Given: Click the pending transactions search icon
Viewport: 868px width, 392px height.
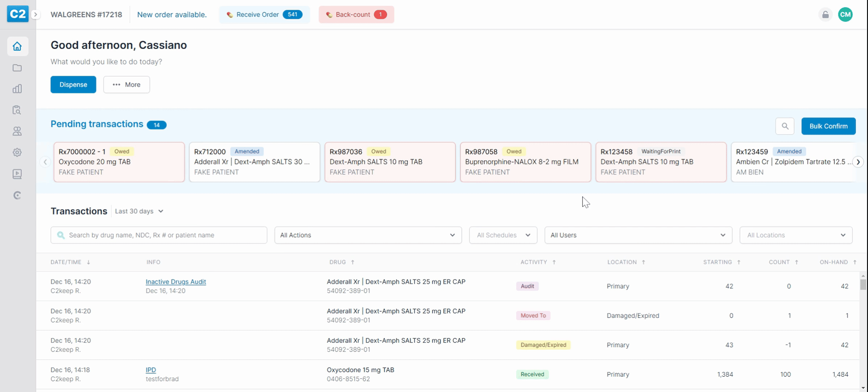Looking at the screenshot, I should pos(785,126).
